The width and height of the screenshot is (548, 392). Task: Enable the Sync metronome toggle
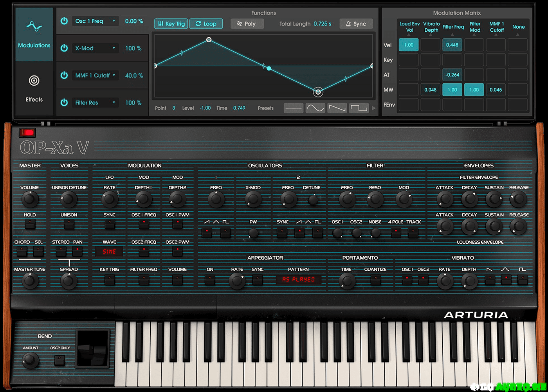tap(356, 24)
